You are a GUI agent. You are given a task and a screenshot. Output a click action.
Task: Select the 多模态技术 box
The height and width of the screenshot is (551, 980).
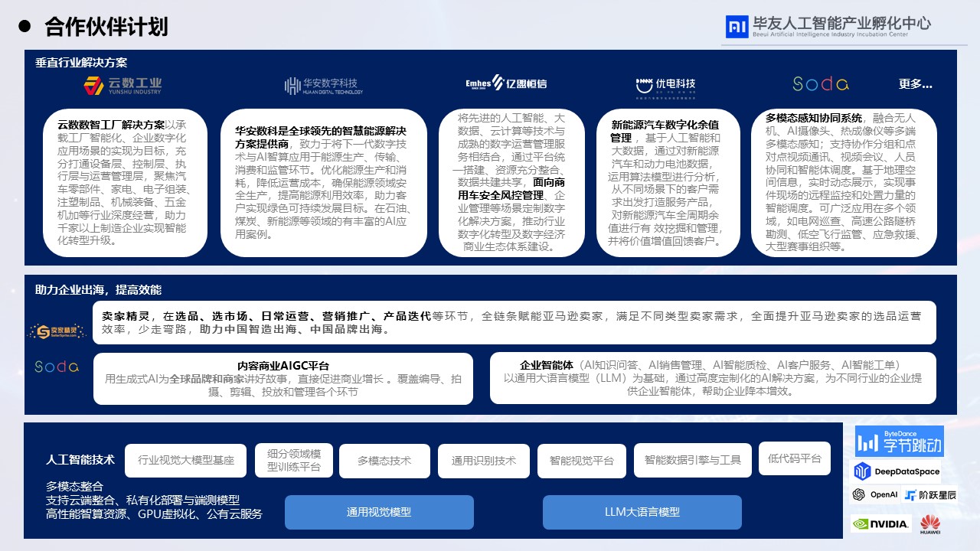click(384, 461)
